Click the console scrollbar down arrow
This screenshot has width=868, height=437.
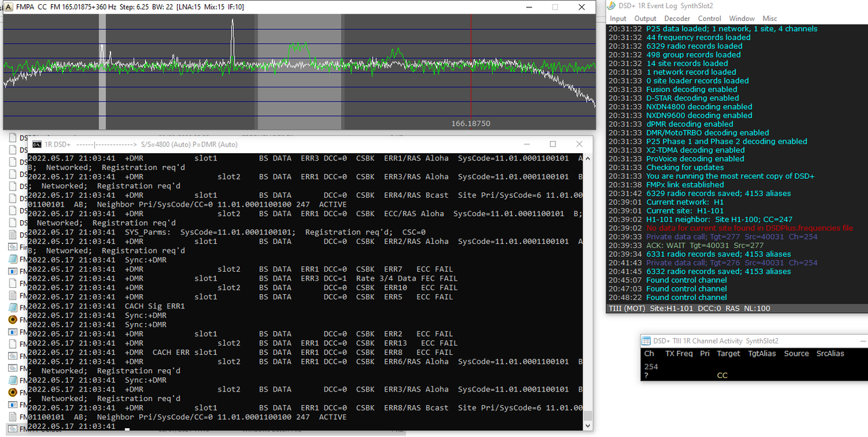[x=588, y=426]
